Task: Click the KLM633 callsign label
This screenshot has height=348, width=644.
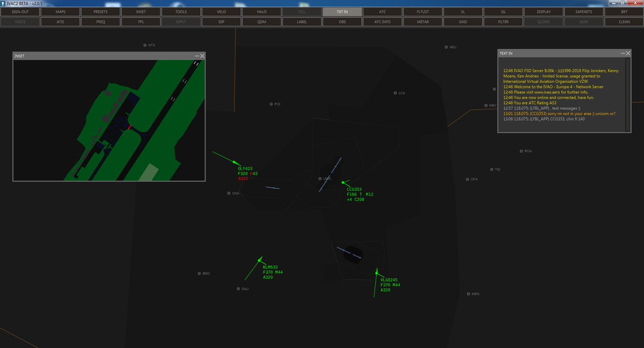Action: point(270,267)
